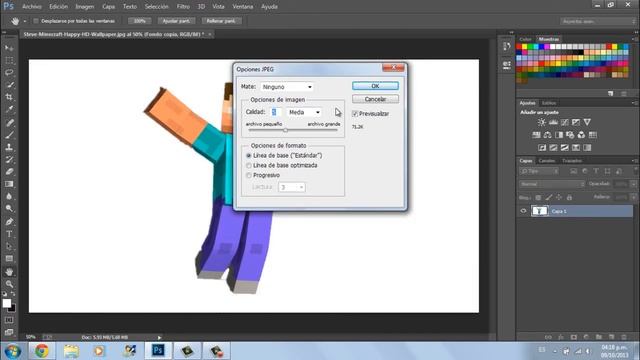Adjust the JPEG quality slider handle
Viewport: 640px width, 360px height.
coord(285,130)
